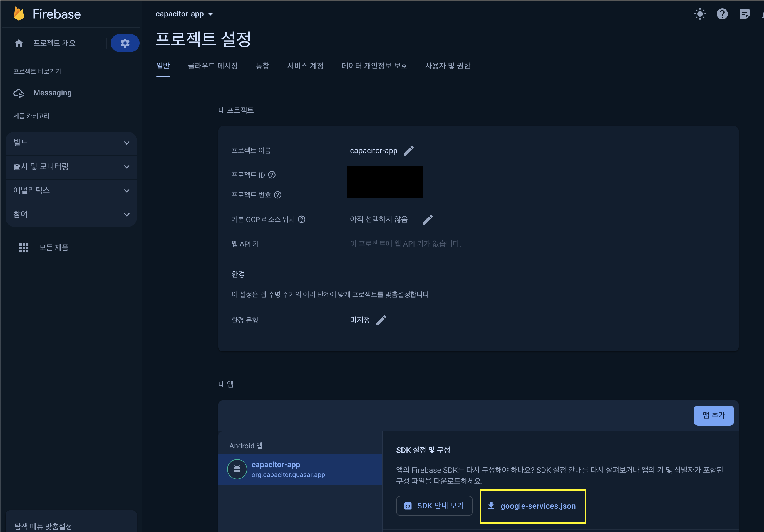This screenshot has height=532, width=764.
Task: Open help question mark icon in header
Action: pos(722,14)
